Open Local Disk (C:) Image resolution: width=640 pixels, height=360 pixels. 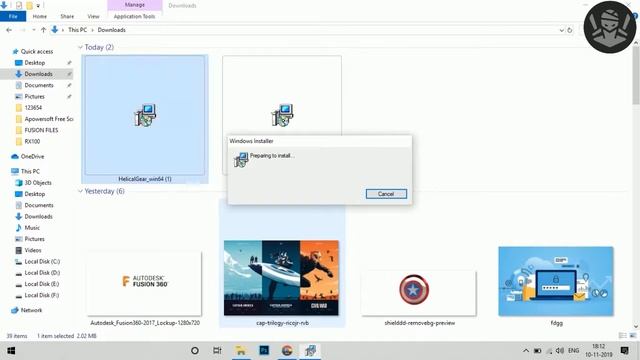[x=42, y=261]
